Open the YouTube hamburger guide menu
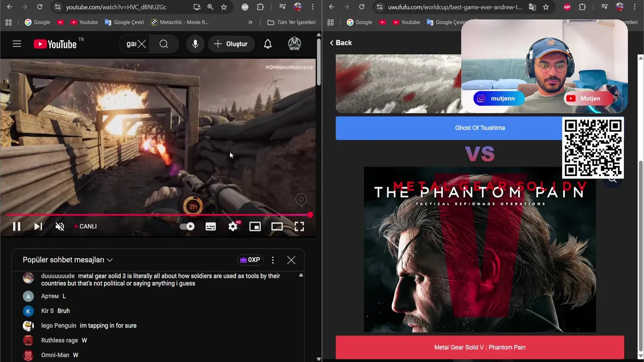The image size is (644, 362). [17, 44]
